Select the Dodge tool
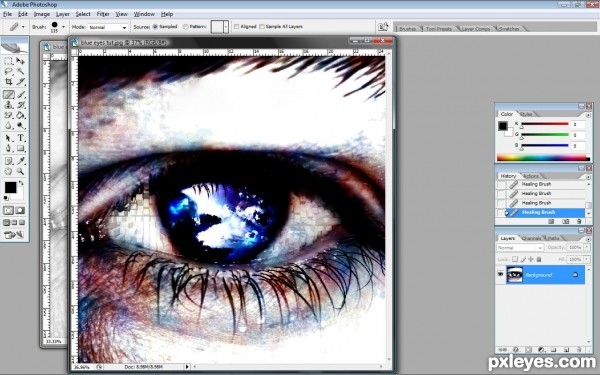Screen dimensions: 600x375 pyautogui.click(x=20, y=126)
